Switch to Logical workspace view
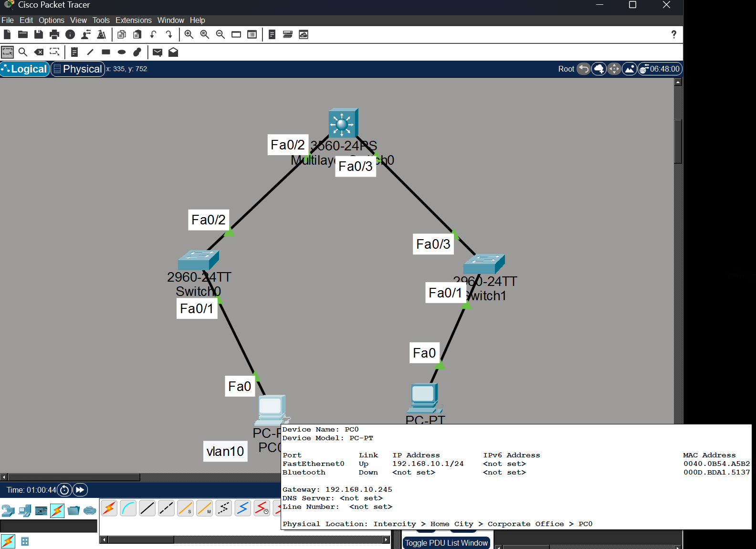Screen dimensions: 756x549 coord(25,69)
